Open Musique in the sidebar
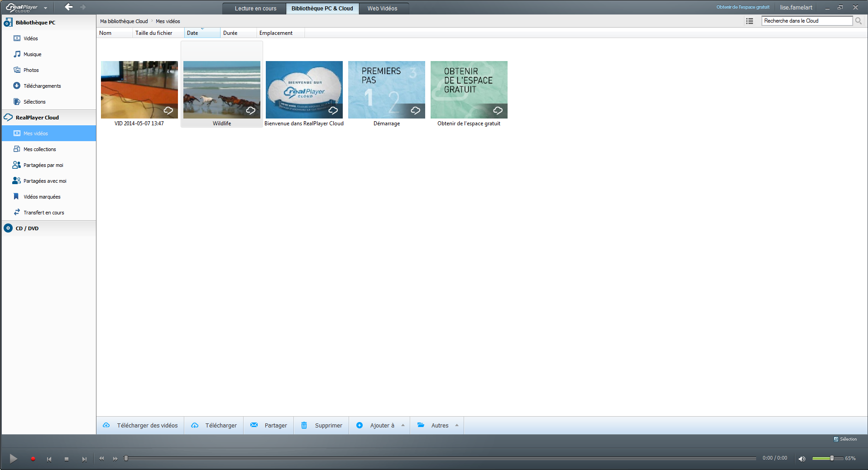 click(48, 54)
